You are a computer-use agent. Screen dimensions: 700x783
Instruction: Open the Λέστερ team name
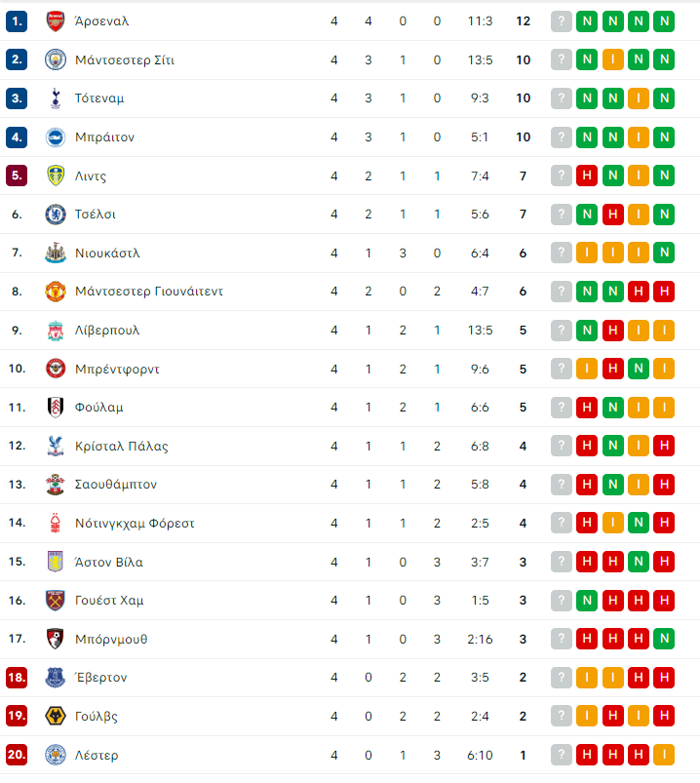tap(97, 755)
